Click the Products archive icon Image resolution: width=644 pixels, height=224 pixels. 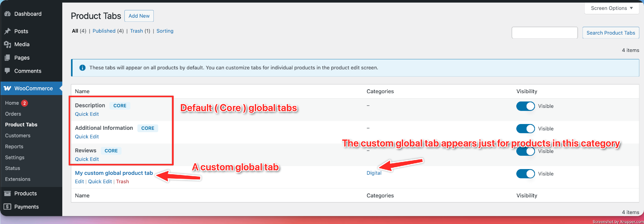[8, 194]
